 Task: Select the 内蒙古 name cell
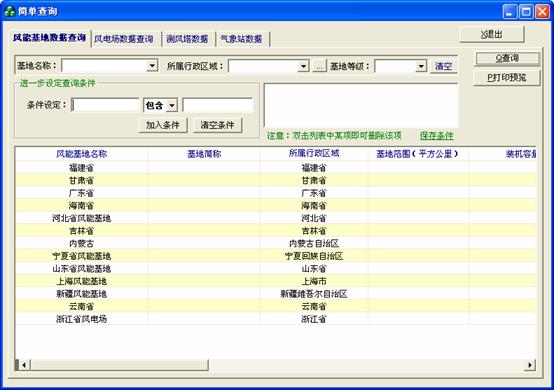pyautogui.click(x=82, y=243)
